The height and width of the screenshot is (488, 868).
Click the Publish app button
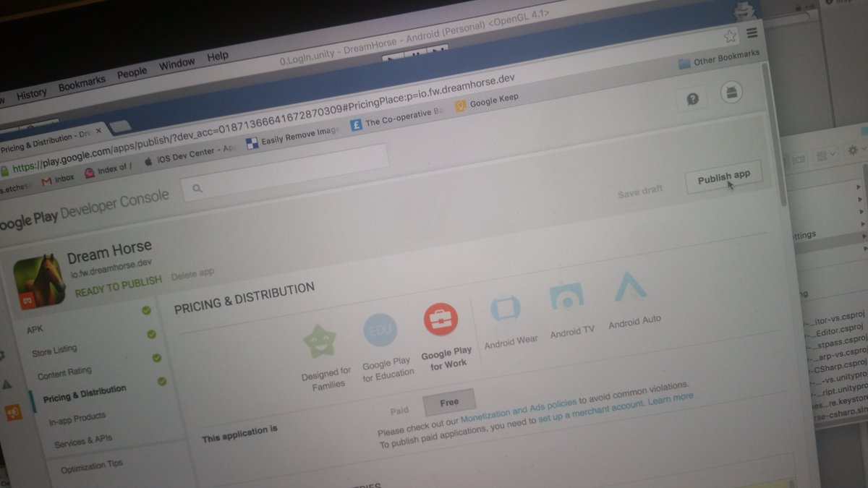[723, 177]
